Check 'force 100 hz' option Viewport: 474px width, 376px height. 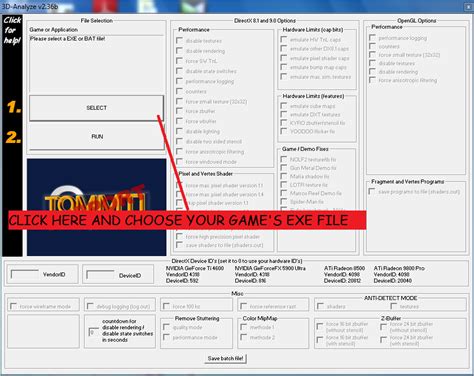click(x=166, y=306)
